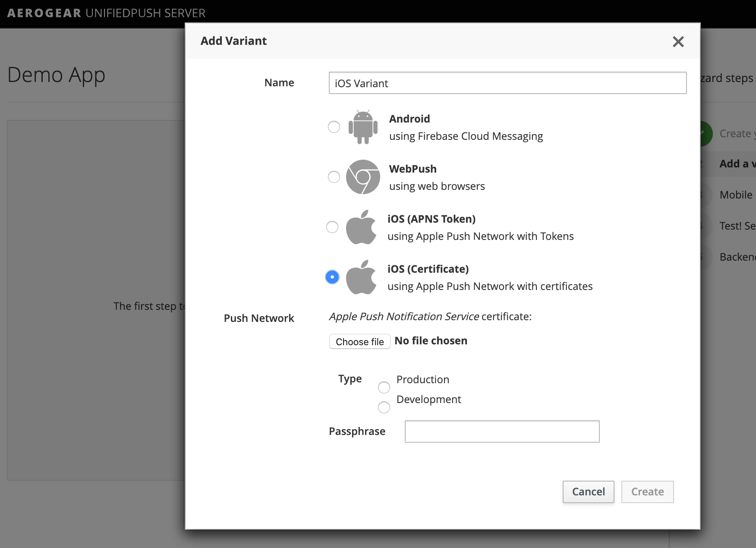Select the Production type radio button
Image resolution: width=756 pixels, height=548 pixels.
[x=384, y=387]
